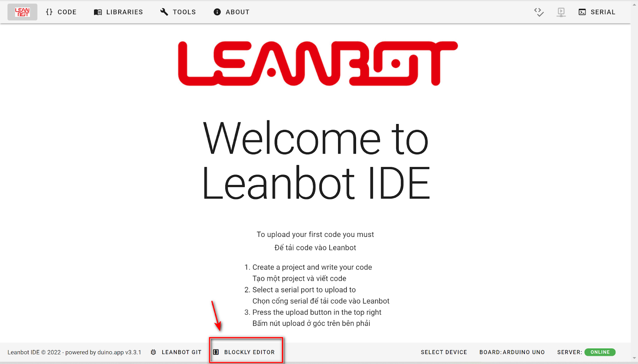The image size is (638, 364).
Task: Click the compile/verify code icon
Action: click(x=539, y=12)
